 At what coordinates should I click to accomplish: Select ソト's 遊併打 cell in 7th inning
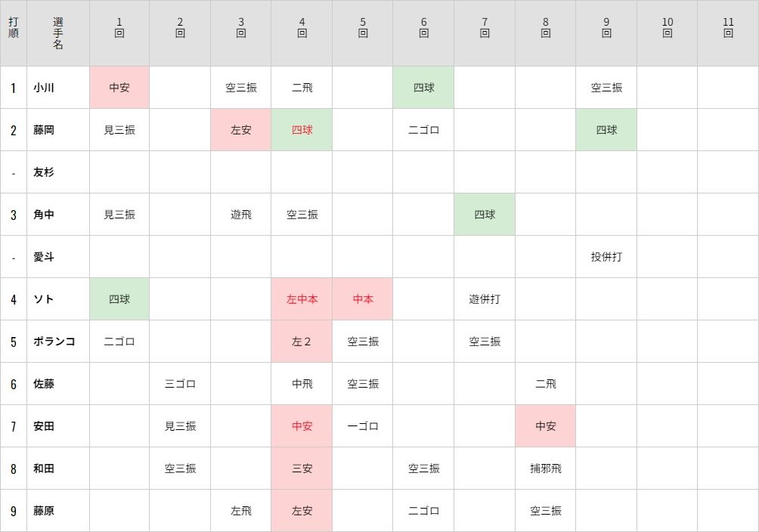click(485, 299)
